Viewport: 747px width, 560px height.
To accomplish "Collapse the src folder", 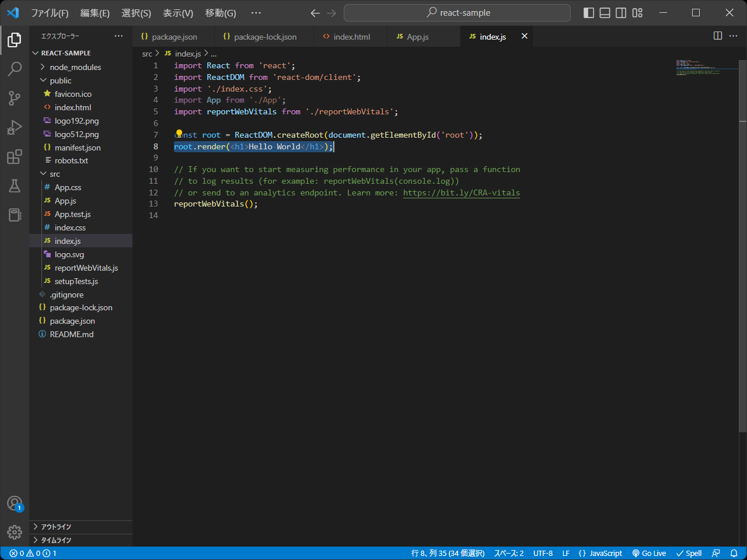I will 81,174.
